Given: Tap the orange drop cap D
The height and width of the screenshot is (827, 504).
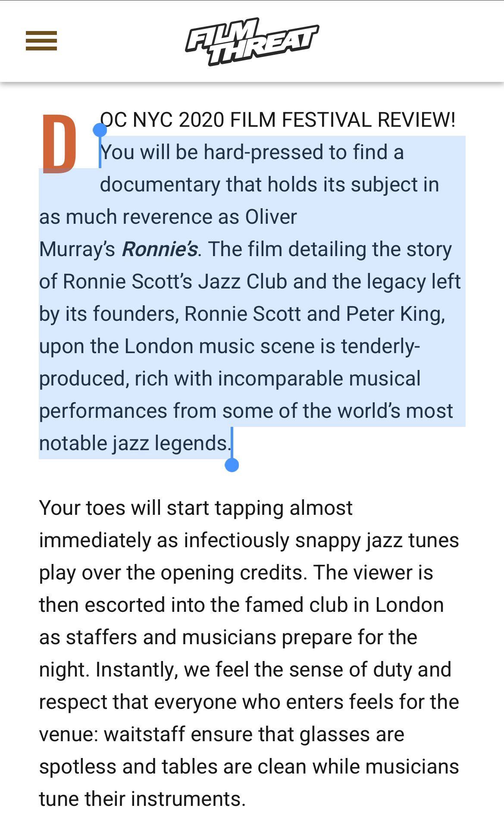Looking at the screenshot, I should coord(59,144).
